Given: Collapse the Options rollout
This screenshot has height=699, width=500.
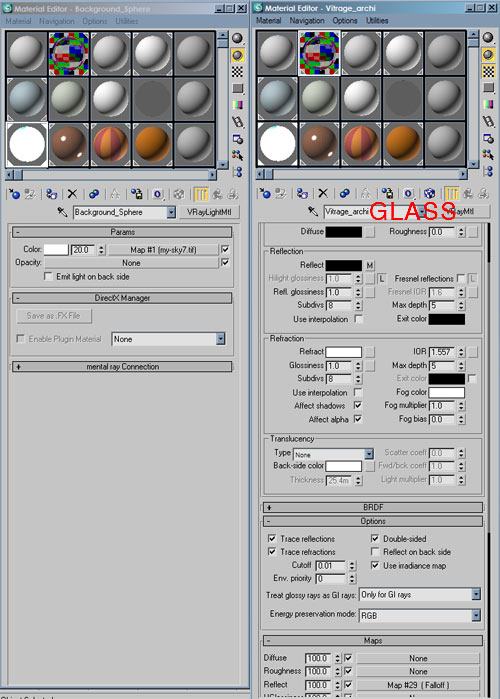Looking at the screenshot, I should click(x=373, y=521).
